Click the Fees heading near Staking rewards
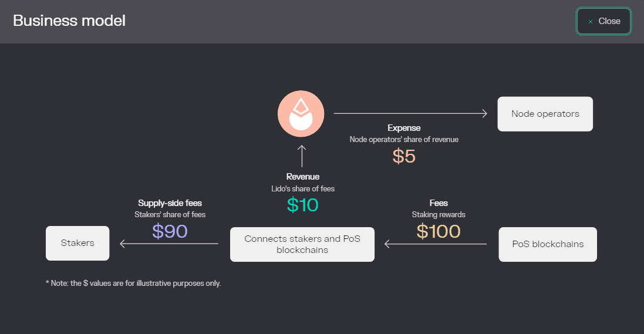Screen dimensions: 644x334 point(439,203)
